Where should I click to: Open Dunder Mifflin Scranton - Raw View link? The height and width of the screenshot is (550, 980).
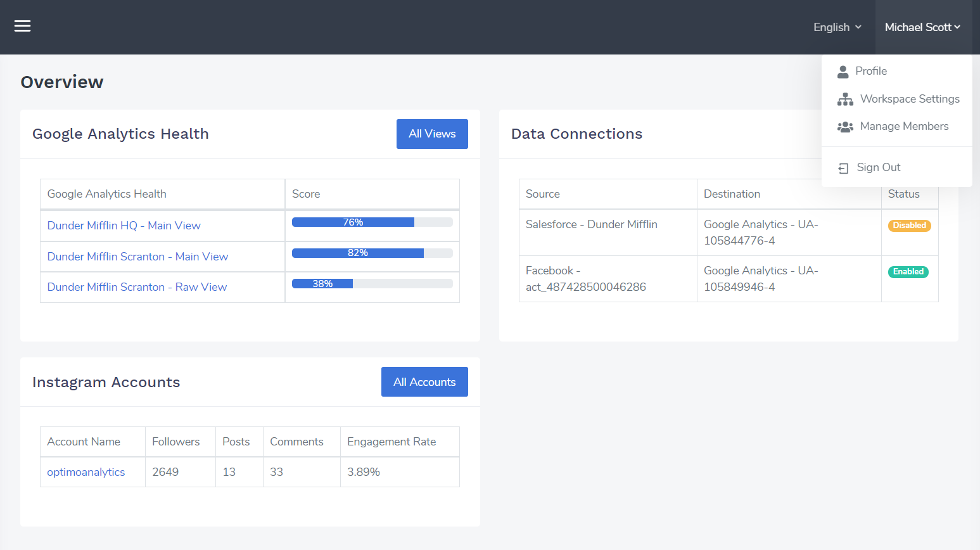[137, 287]
